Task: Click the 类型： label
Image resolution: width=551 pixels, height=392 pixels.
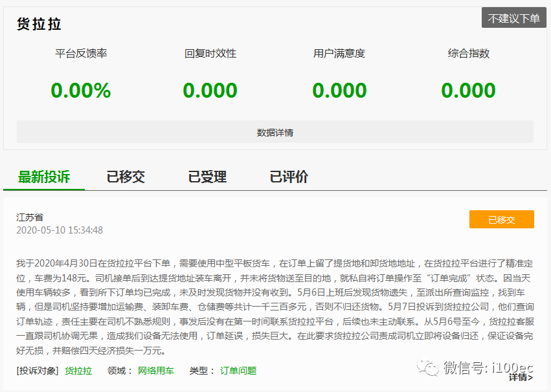Action: coord(202,371)
